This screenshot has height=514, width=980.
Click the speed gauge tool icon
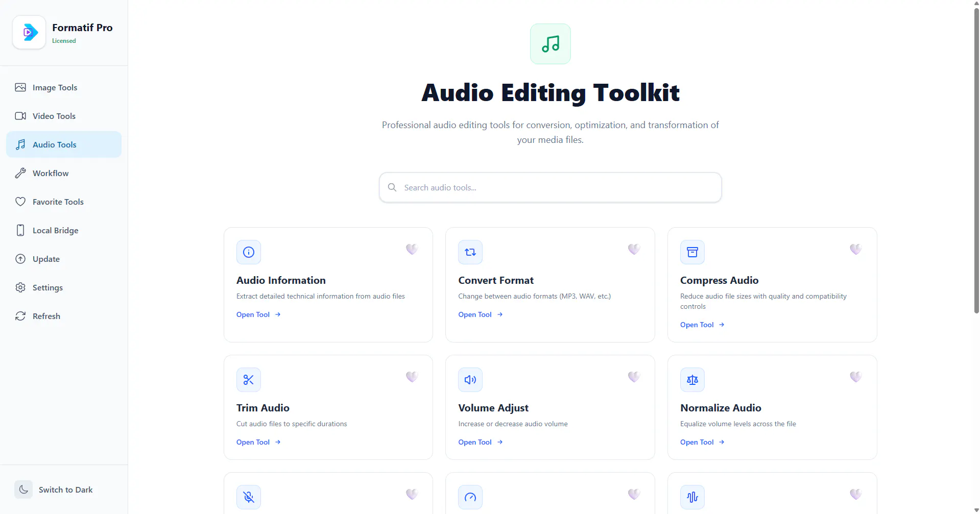470,497
